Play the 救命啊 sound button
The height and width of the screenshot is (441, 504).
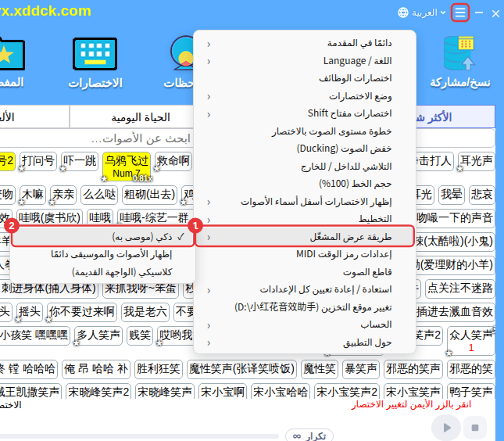tap(173, 161)
